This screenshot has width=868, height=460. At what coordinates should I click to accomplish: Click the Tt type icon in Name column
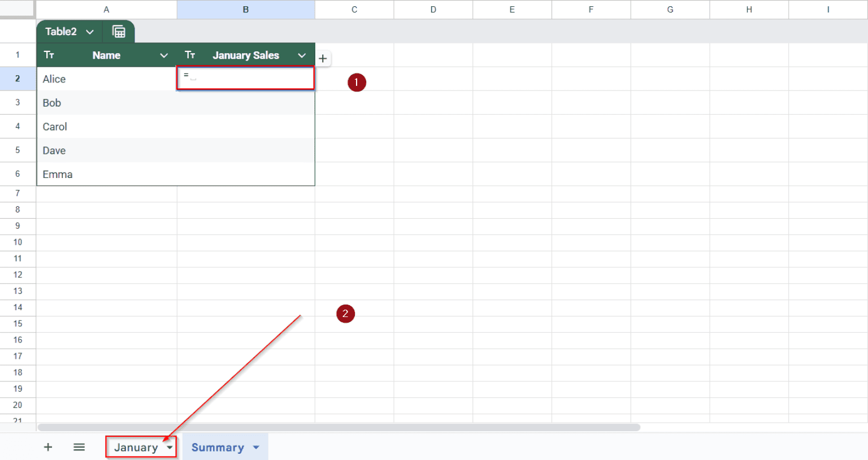point(49,55)
